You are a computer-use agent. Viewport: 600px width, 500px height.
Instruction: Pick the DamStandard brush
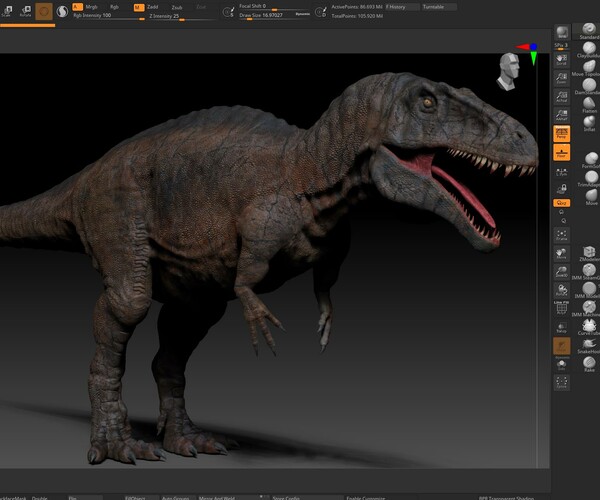tap(589, 86)
